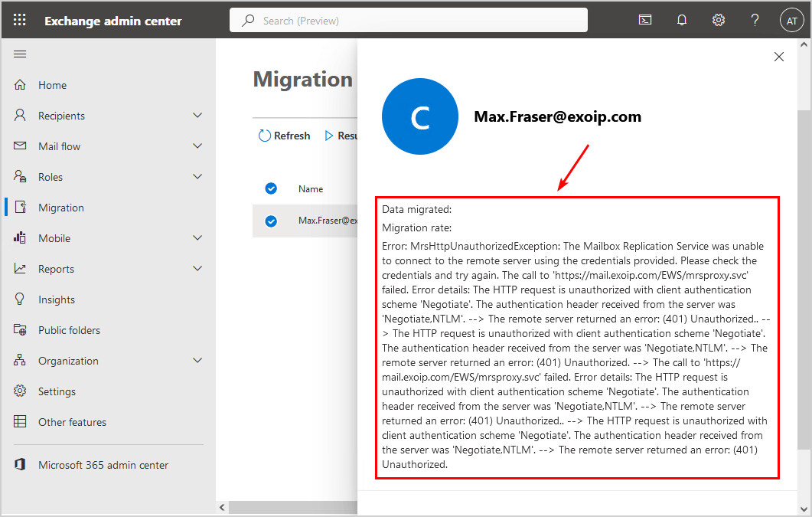Click the Reports chart icon
This screenshot has height=517, width=812.
point(20,268)
